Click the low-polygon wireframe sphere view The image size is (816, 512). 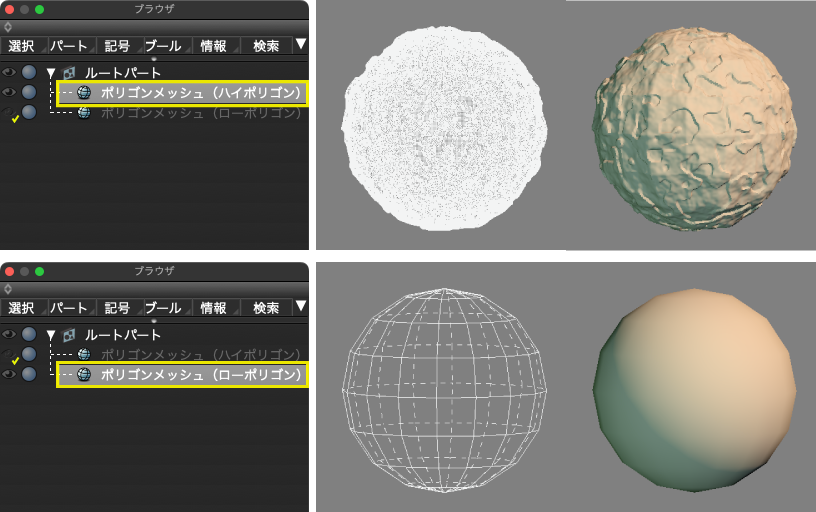pyautogui.click(x=444, y=390)
